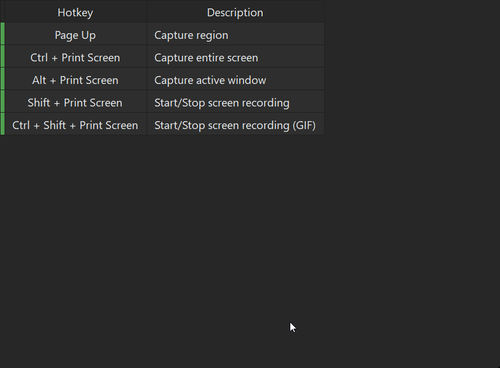
Task: Select the Shift + Print Screen hotkey
Action: pyautogui.click(x=75, y=102)
